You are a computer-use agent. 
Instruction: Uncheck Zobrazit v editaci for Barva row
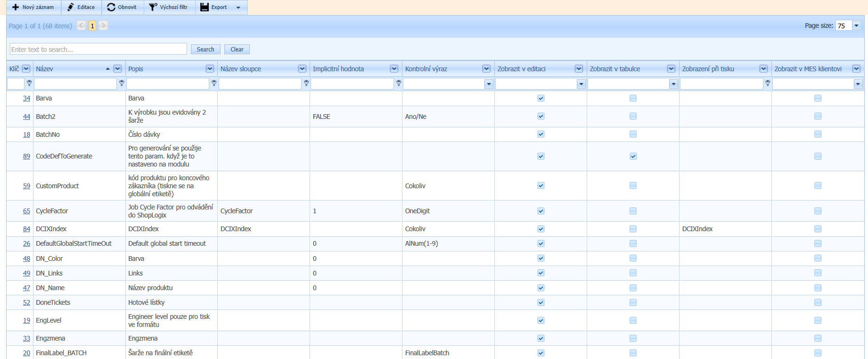(x=540, y=98)
